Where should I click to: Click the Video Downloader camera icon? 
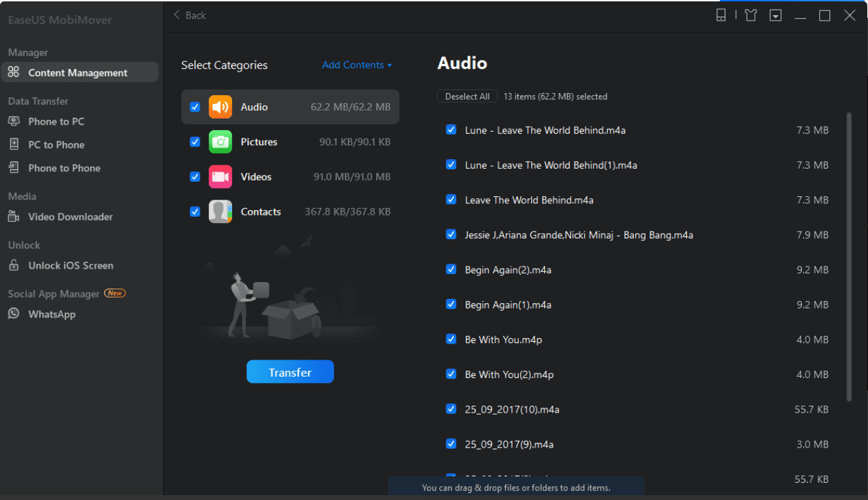click(14, 216)
